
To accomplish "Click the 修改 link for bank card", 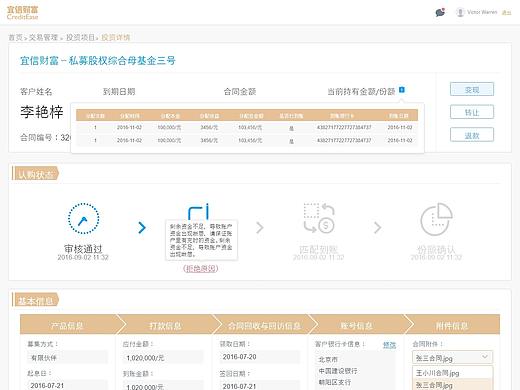I will click(x=389, y=345).
